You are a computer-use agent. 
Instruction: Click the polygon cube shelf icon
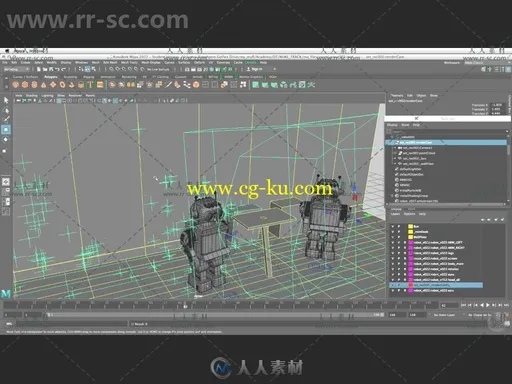pyautogui.click(x=25, y=85)
